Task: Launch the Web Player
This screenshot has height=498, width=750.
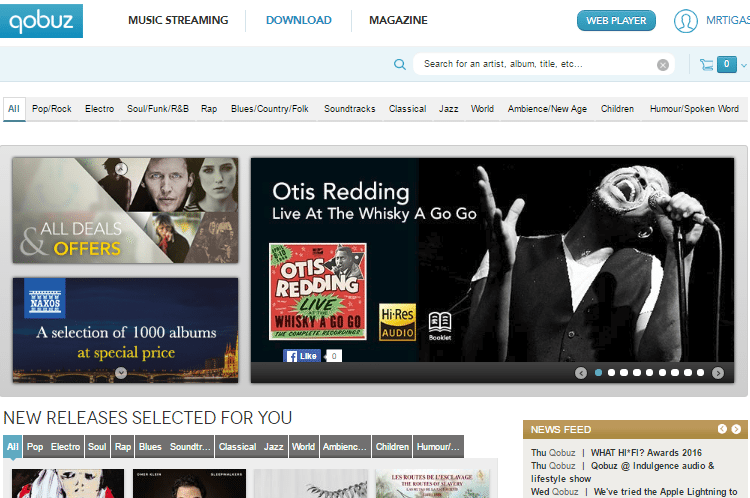Action: click(x=616, y=21)
